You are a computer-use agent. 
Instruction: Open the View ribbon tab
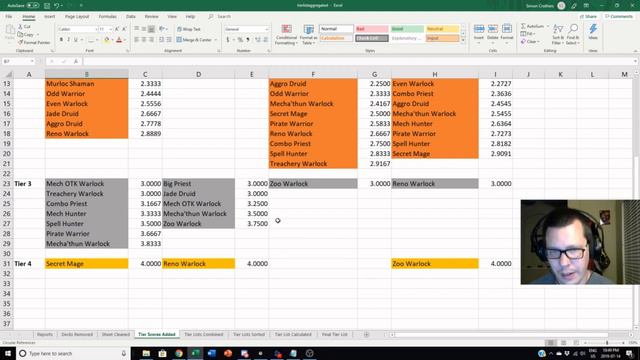[172, 17]
